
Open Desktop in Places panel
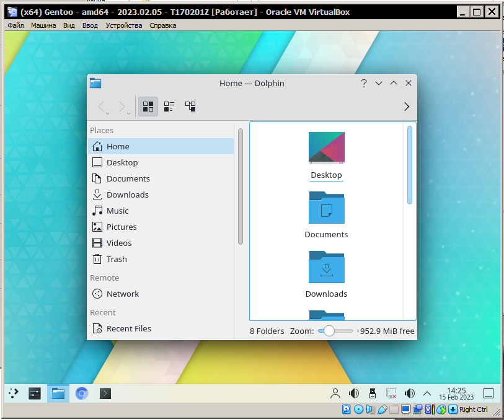(x=161, y=162)
